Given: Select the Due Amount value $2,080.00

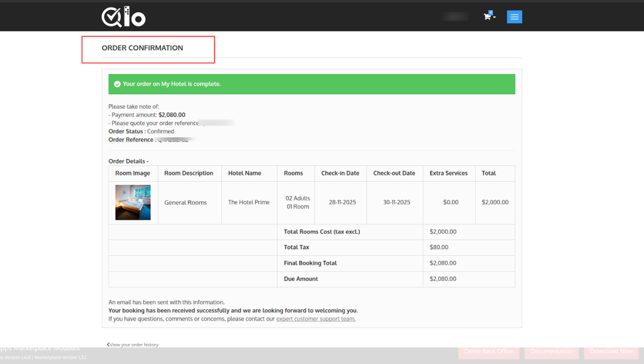Looking at the screenshot, I should 443,279.
